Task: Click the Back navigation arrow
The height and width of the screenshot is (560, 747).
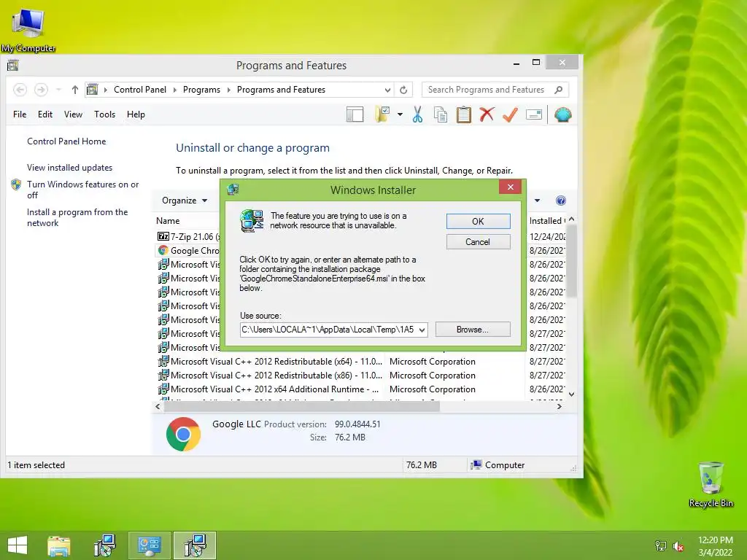Action: 20,90
